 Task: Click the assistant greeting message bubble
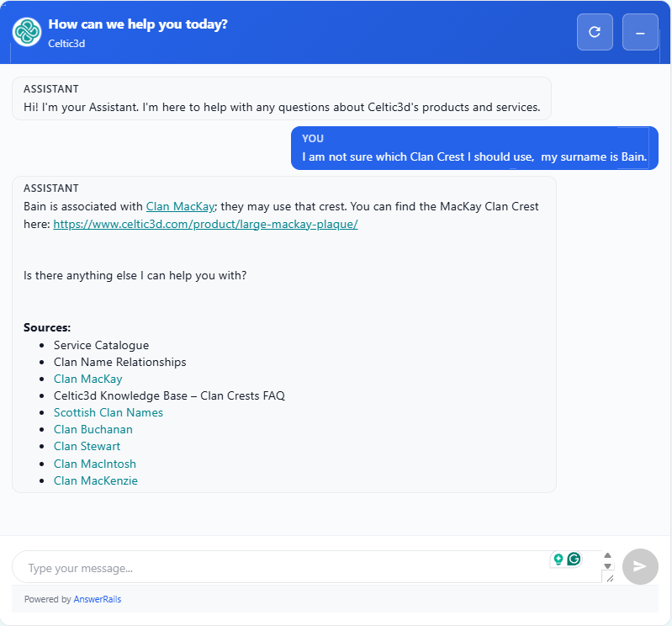pos(282,98)
